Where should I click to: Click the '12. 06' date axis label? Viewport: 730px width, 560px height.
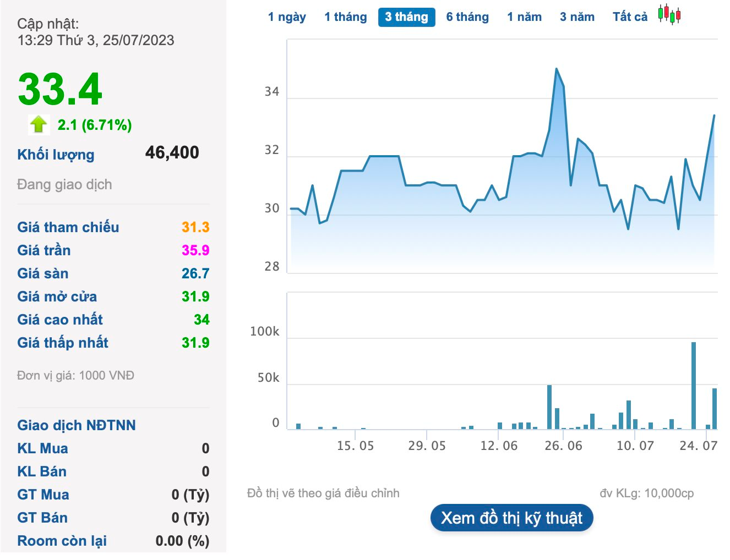[499, 446]
